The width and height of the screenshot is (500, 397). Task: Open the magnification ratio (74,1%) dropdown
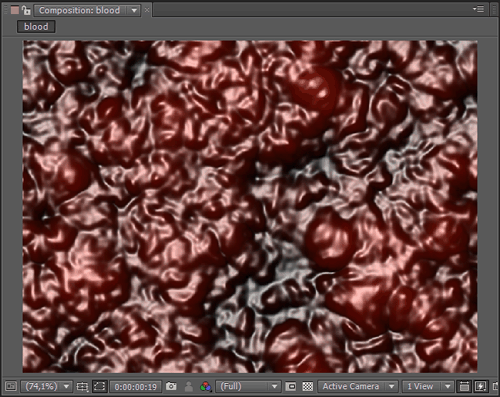pyautogui.click(x=46, y=386)
